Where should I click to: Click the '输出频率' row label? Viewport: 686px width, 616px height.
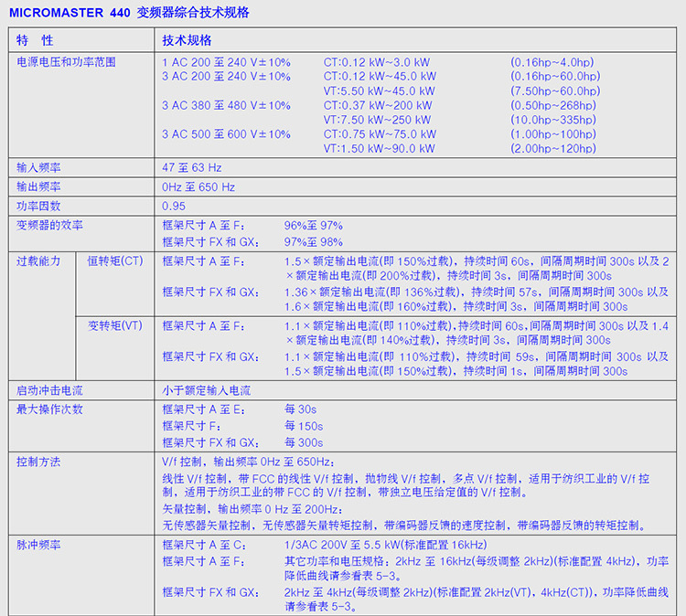[x=38, y=186]
